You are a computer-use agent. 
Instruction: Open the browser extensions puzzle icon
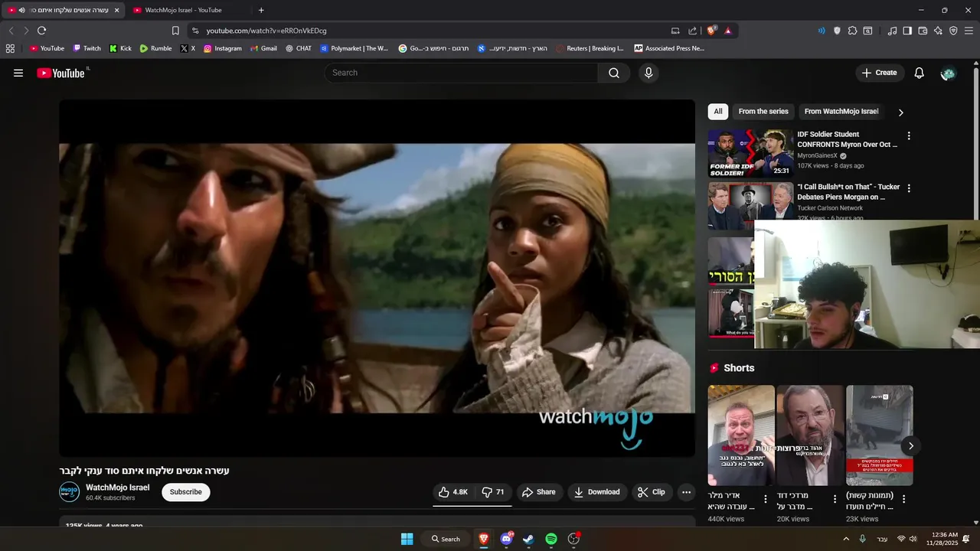852,31
